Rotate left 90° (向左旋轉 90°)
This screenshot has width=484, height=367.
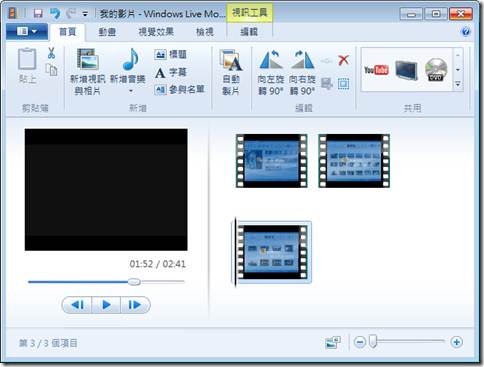[x=271, y=72]
